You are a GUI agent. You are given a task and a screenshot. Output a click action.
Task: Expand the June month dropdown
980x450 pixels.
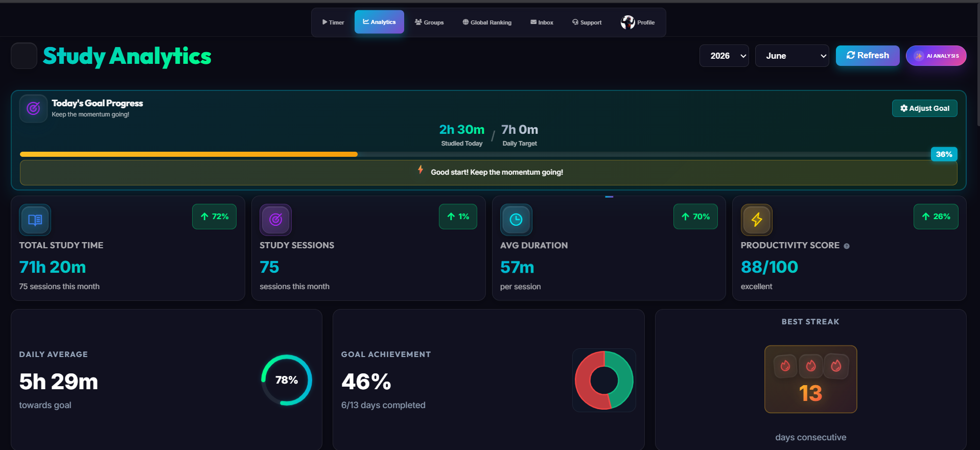click(x=792, y=56)
